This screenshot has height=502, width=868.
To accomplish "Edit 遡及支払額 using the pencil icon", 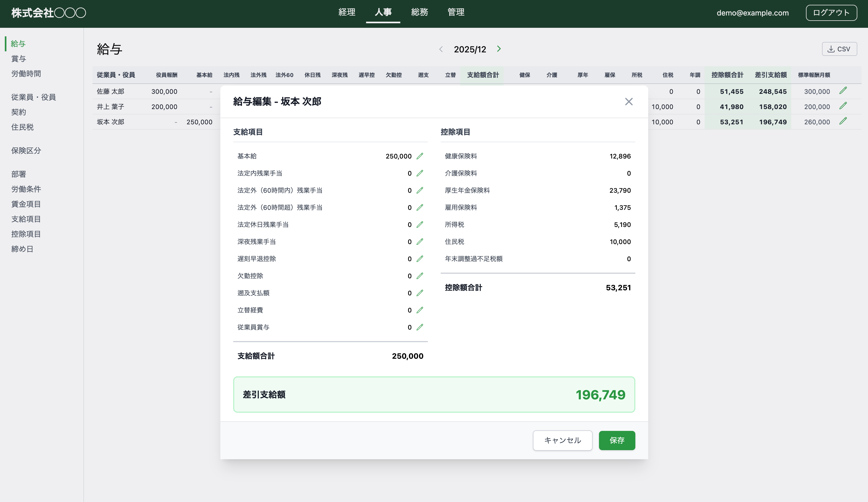I will pos(420,293).
